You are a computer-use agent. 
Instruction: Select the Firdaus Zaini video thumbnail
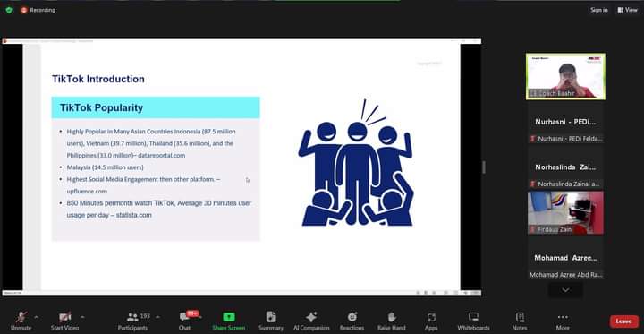point(565,212)
